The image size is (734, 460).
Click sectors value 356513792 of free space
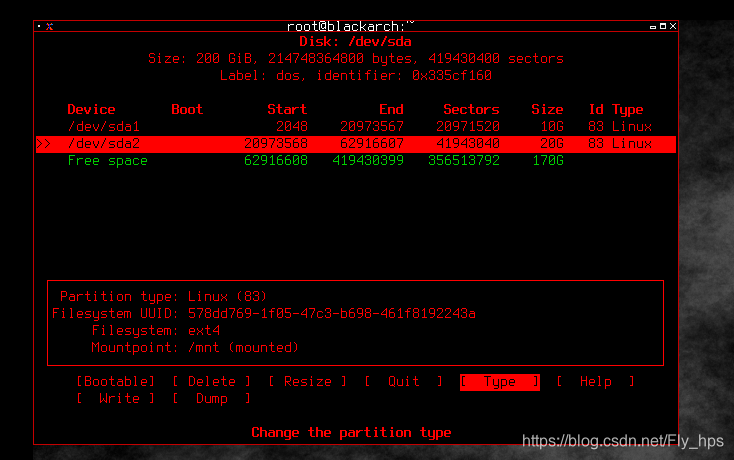click(x=464, y=161)
